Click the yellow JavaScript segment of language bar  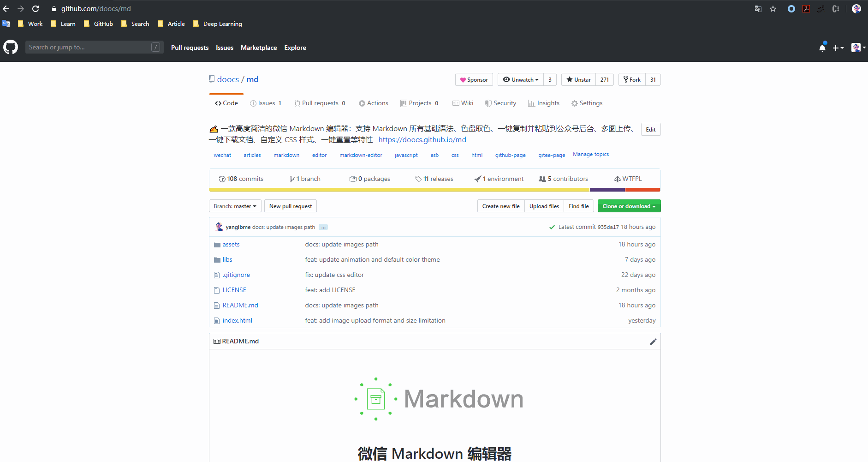[399, 190]
